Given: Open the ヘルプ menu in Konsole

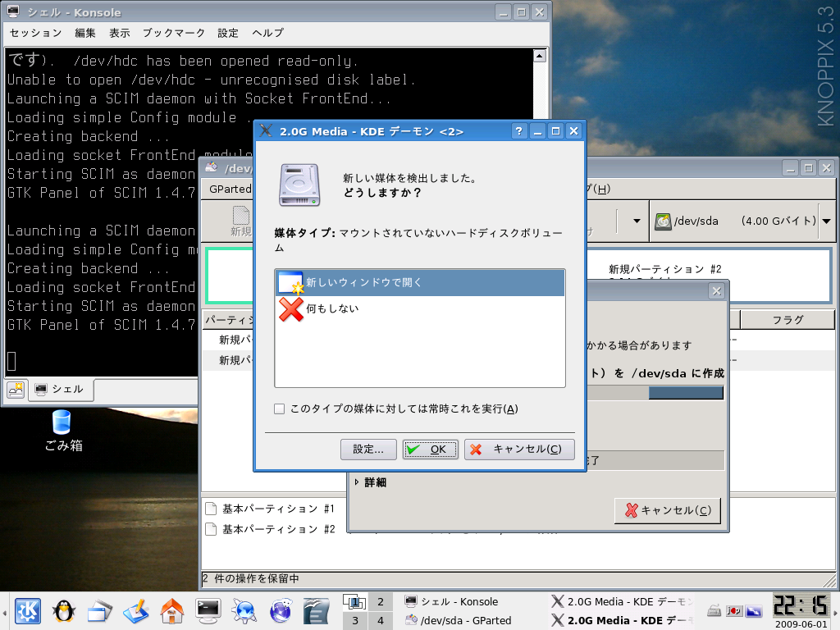Looking at the screenshot, I should point(268,33).
